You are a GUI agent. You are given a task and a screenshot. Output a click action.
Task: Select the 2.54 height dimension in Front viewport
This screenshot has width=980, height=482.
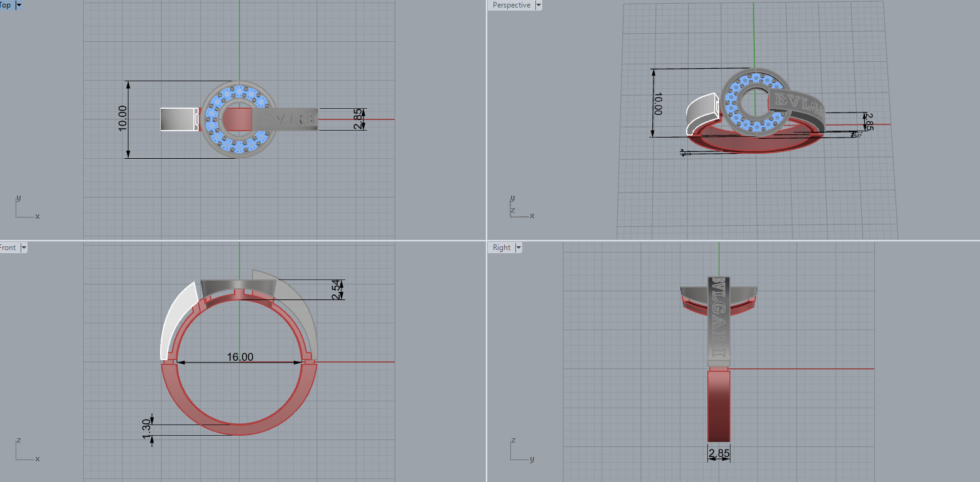tap(335, 289)
